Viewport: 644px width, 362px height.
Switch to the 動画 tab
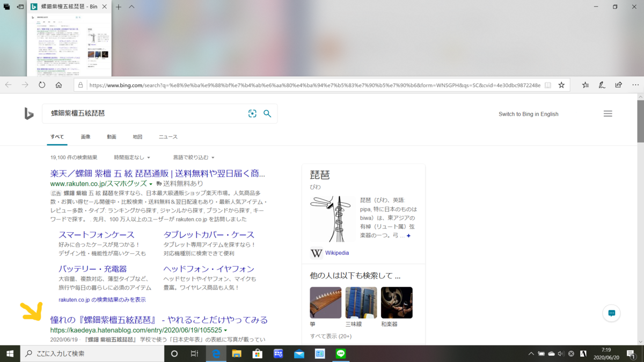coord(112,137)
